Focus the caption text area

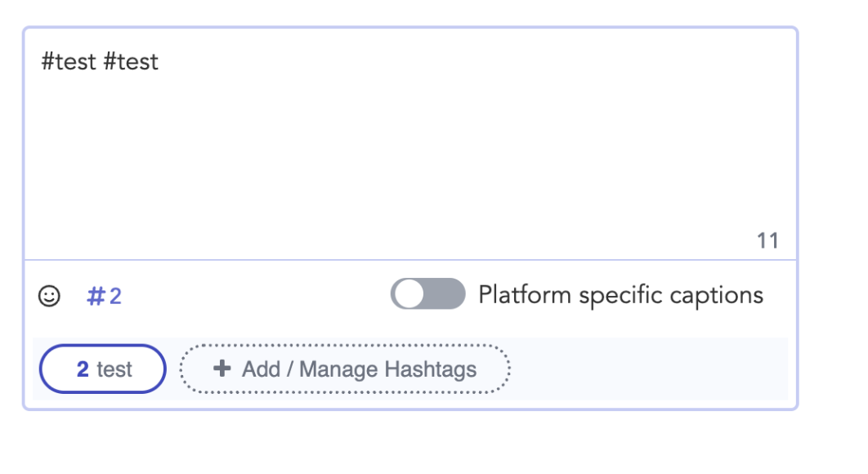(410, 144)
